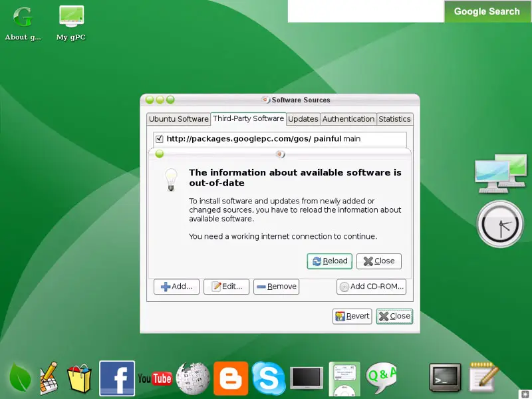Image resolution: width=532 pixels, height=399 pixels.
Task: Select the packages.googlepc.com source row text
Action: pyautogui.click(x=263, y=139)
